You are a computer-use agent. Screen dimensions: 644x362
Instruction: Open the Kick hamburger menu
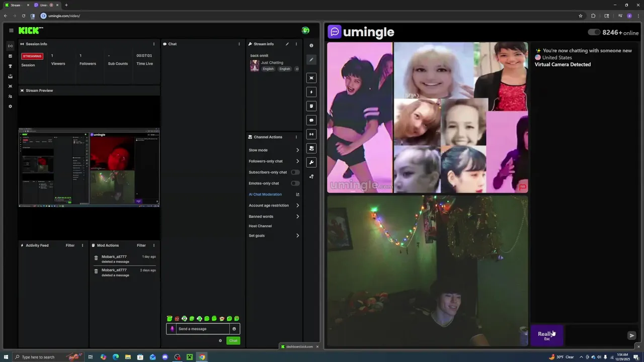coord(11,31)
